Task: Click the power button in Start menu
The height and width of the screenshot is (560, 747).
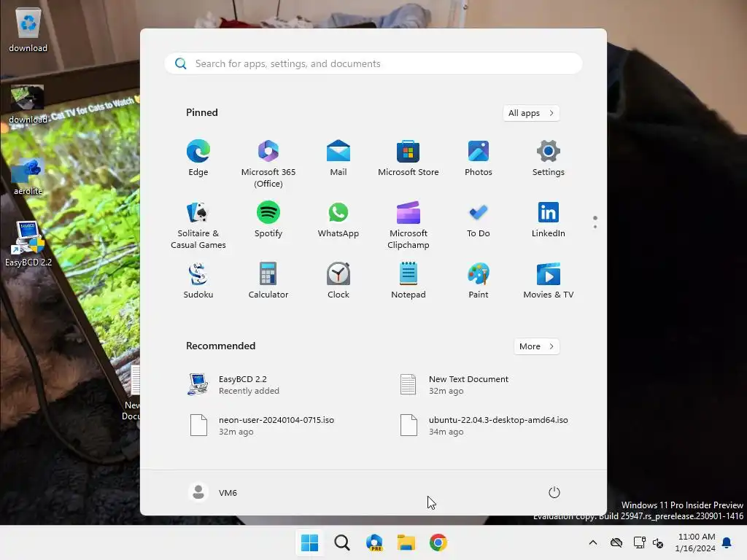Action: tap(554, 492)
